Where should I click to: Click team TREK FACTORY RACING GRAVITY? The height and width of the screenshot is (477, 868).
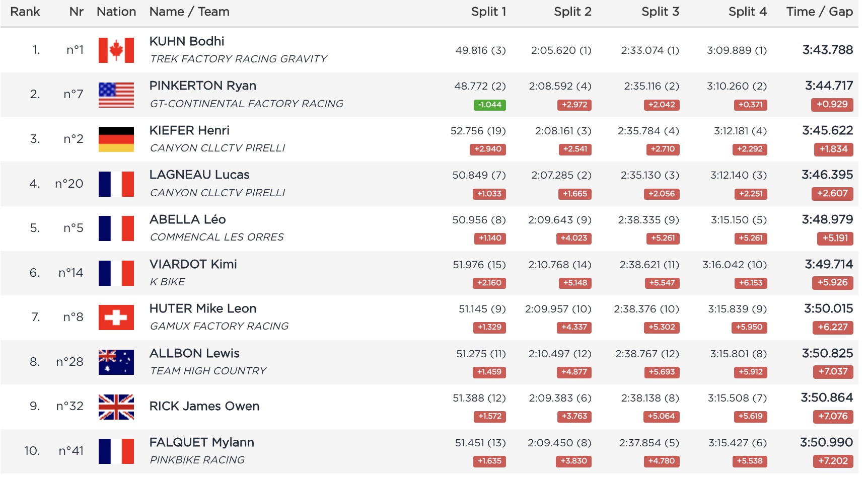click(239, 59)
